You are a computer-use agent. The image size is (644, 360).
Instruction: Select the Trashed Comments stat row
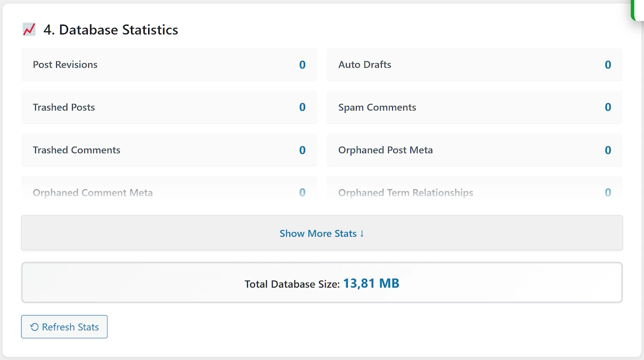(169, 150)
